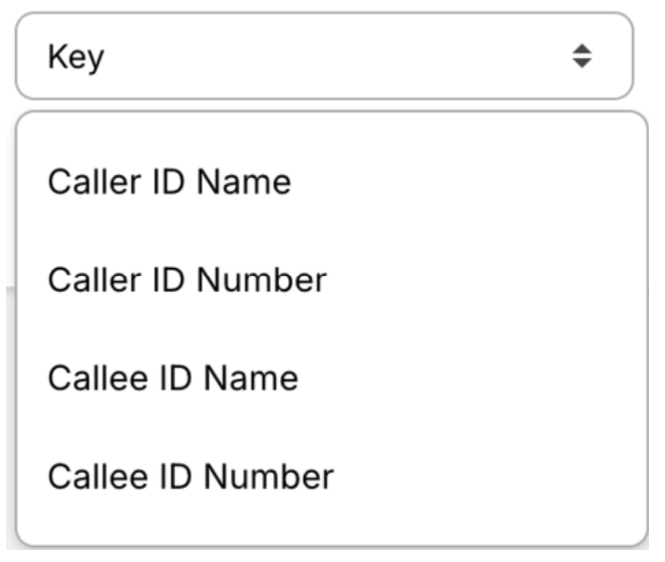Open the Key dropdown
Image resolution: width=665 pixels, height=562 pixels.
[x=325, y=57]
